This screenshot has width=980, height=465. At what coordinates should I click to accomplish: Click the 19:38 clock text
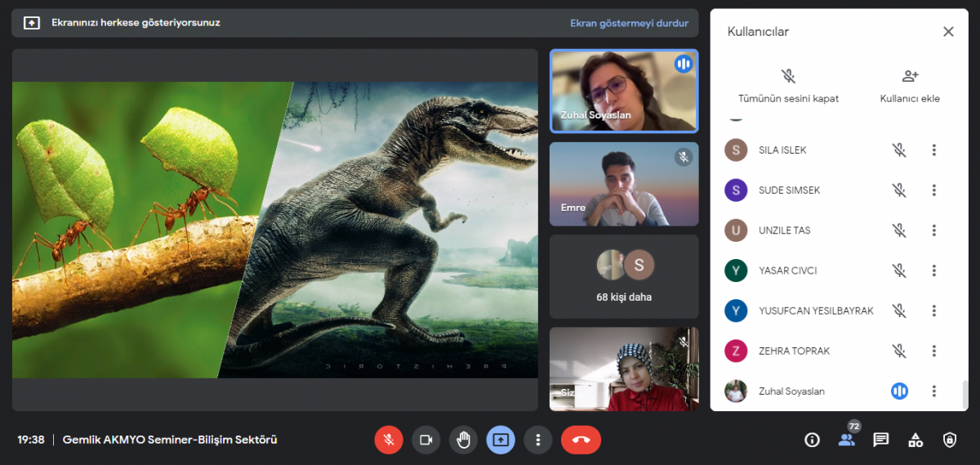tap(31, 440)
